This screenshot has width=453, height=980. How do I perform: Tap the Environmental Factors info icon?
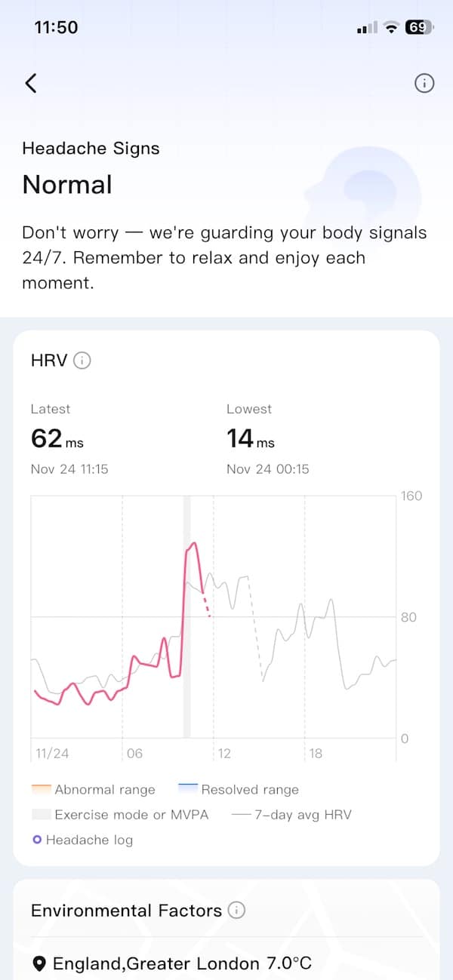point(237,911)
